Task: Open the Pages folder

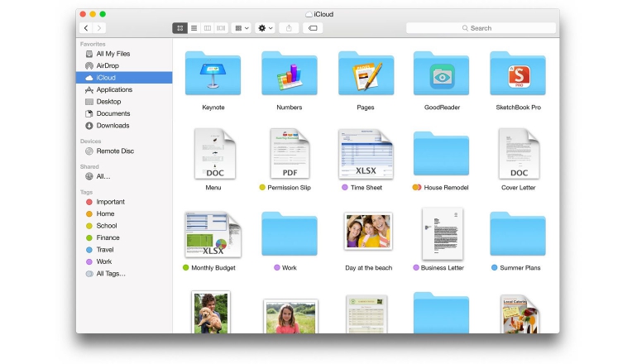Action: coord(365,76)
